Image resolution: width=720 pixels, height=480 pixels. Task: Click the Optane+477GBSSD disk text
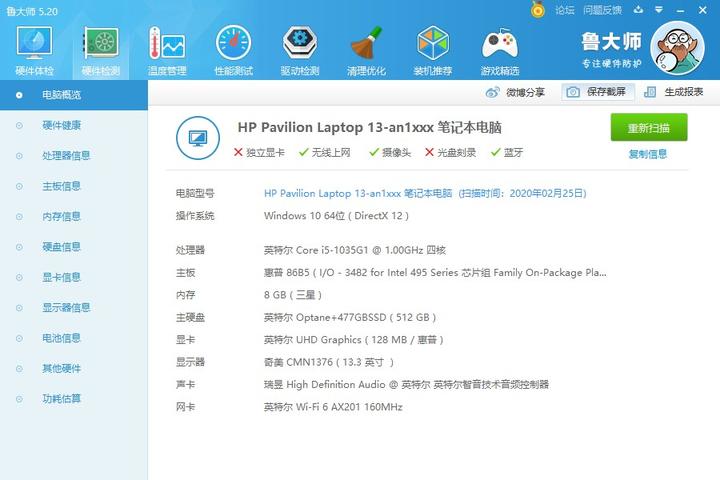350,317
